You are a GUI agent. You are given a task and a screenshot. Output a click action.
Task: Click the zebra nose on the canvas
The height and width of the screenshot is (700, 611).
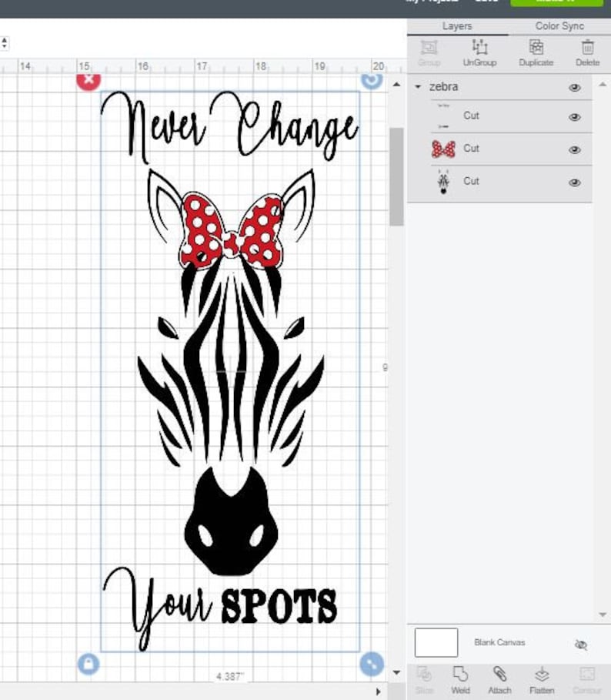(231, 521)
